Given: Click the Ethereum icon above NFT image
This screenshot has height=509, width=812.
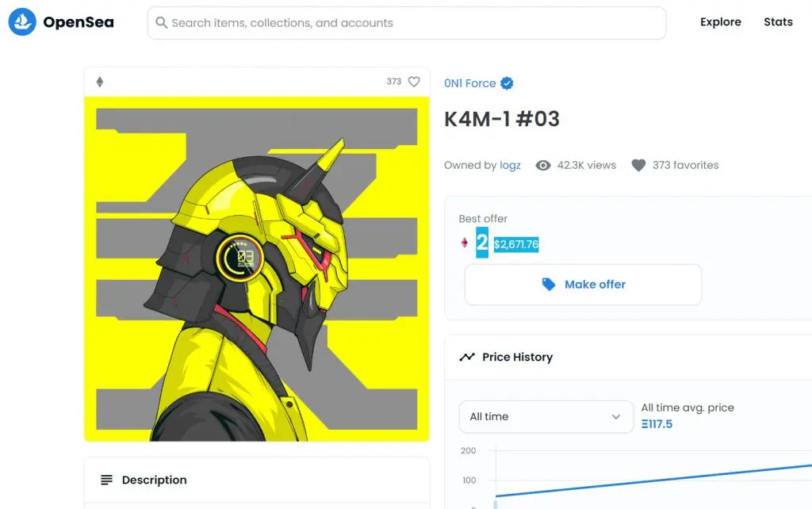Looking at the screenshot, I should tap(100, 82).
